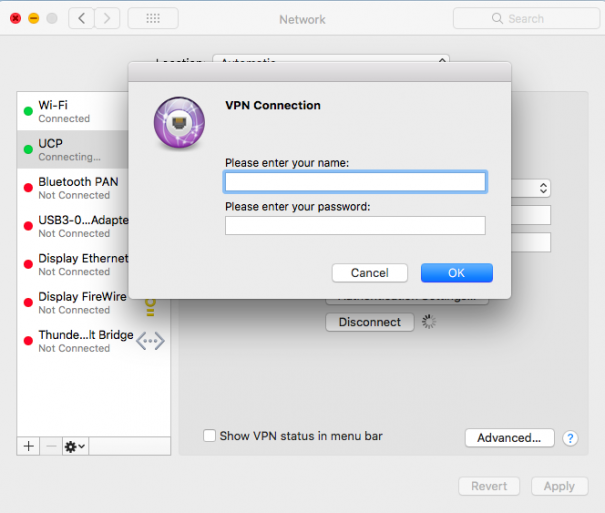Click the Revert button

[489, 486]
